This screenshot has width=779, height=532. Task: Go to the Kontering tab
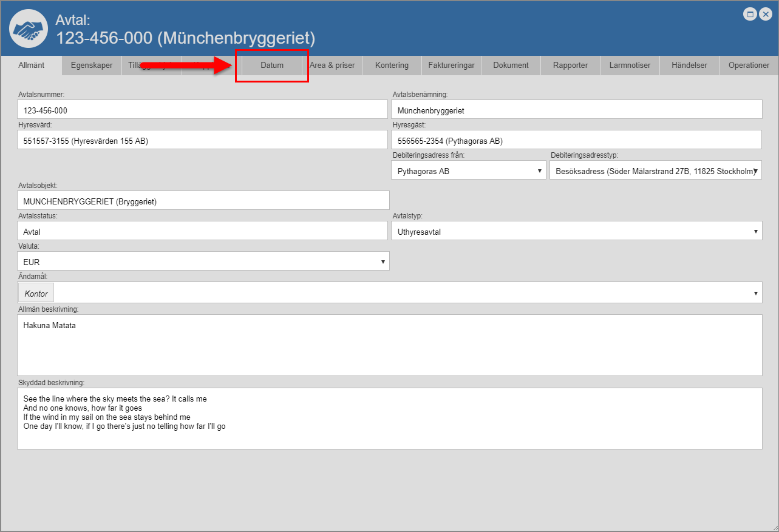392,66
